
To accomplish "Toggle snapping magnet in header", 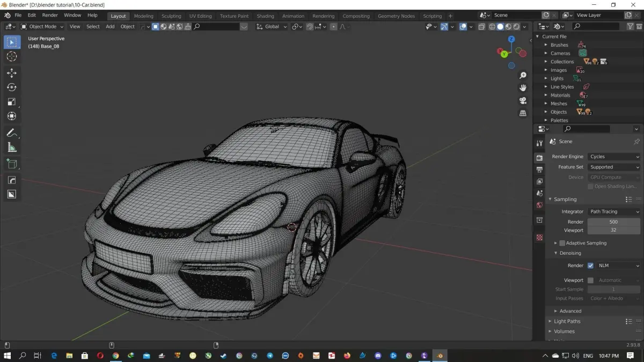I will pos(310,26).
